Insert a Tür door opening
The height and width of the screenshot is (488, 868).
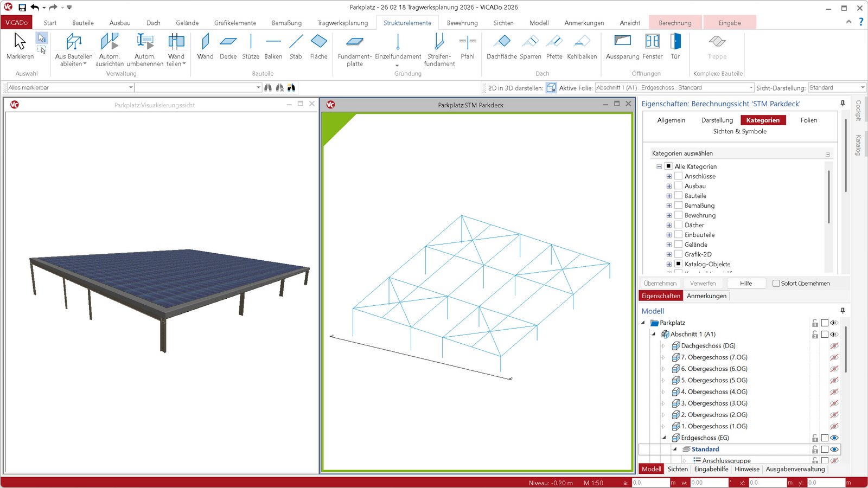(675, 46)
